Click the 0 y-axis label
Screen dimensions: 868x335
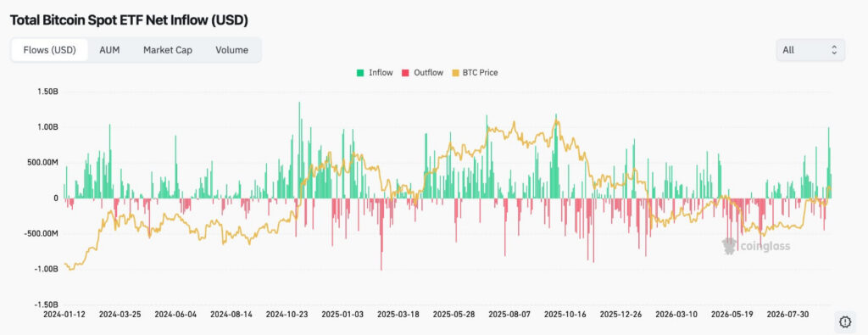click(55, 198)
